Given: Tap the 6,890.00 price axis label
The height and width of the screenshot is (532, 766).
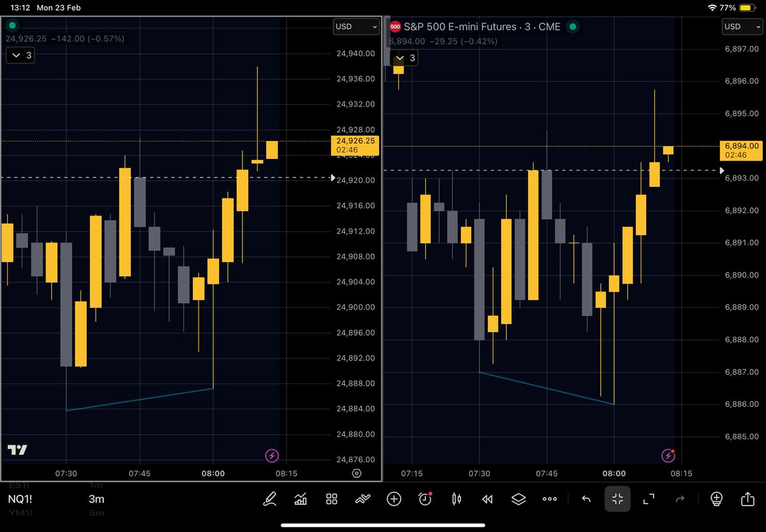Looking at the screenshot, I should [742, 275].
